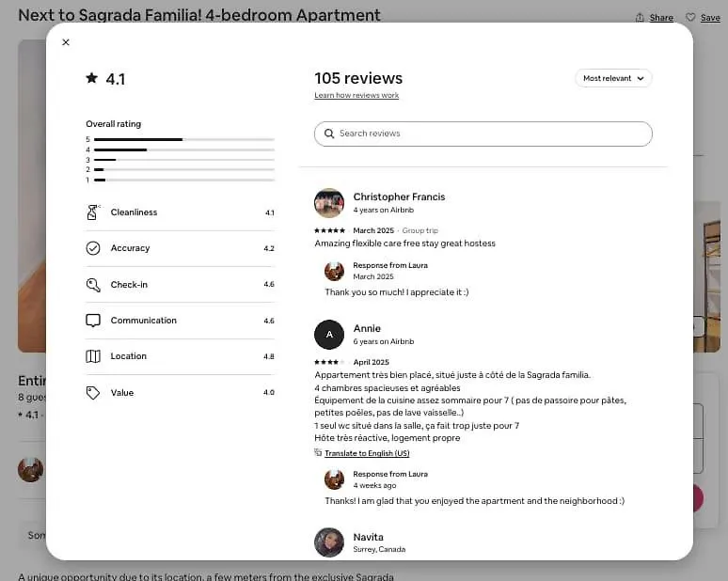Save the listing via Save link
728x581 pixels.
tap(710, 18)
